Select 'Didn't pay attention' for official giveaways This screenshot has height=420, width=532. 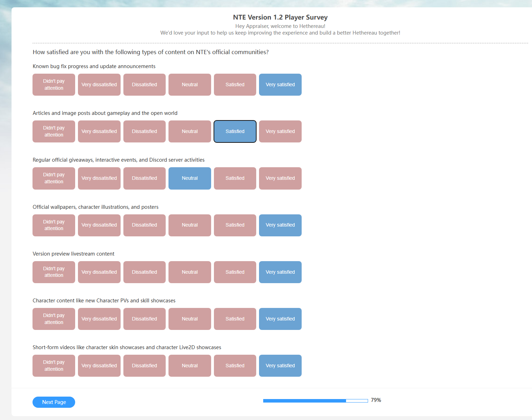pos(54,178)
